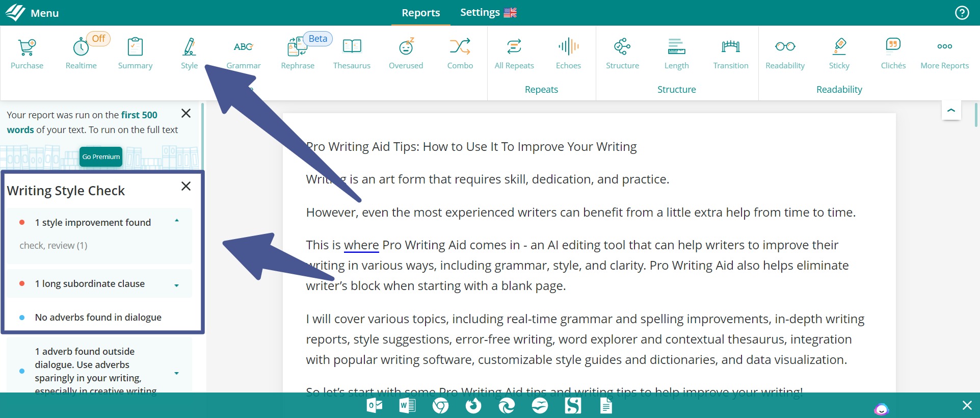Screen dimensions: 980x418
Task: Open the Chrome extension icon
Action: click(440, 406)
